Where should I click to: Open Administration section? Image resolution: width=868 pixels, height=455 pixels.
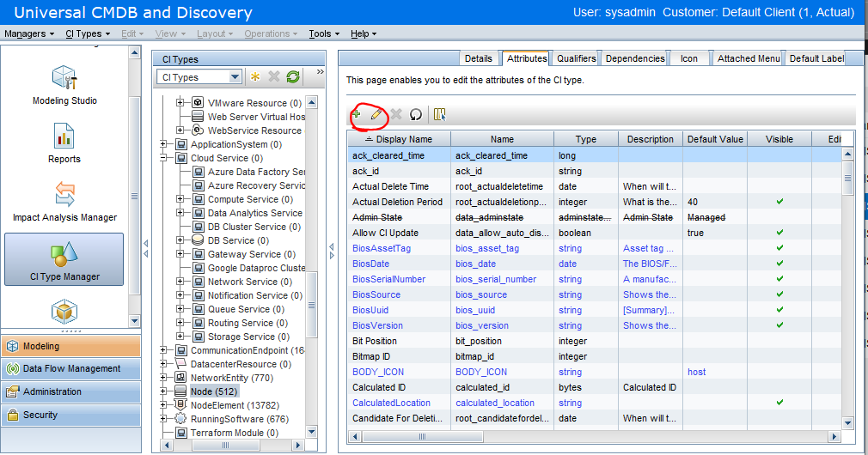70,391
